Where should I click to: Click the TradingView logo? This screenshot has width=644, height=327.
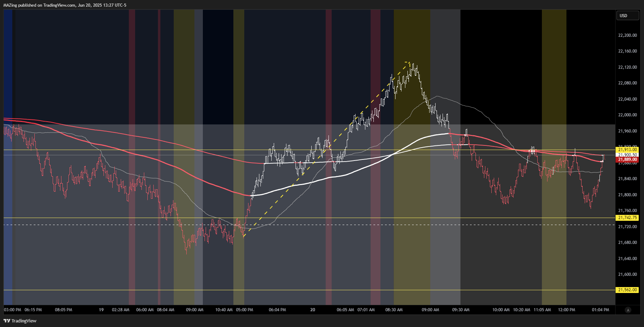coord(20,321)
